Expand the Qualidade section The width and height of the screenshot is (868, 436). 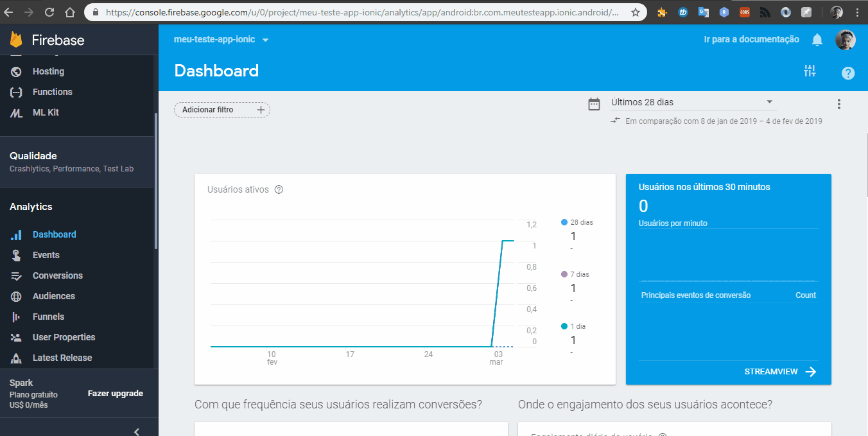click(x=77, y=162)
